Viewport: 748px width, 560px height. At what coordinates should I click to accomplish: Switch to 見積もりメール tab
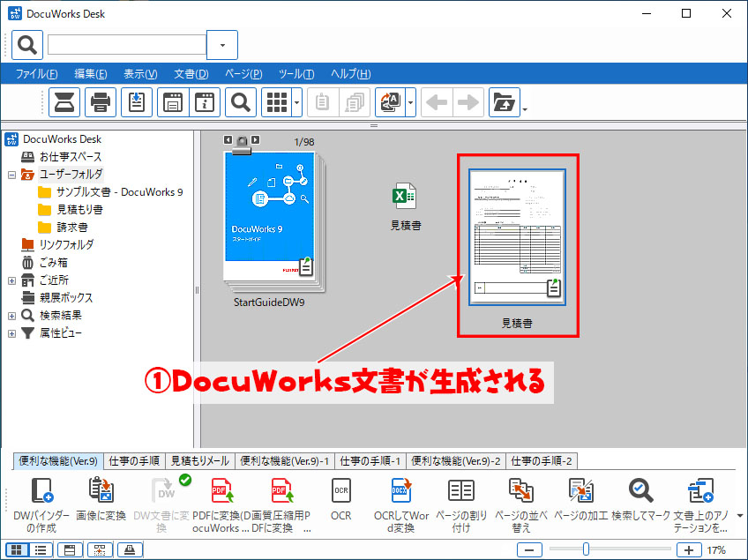pos(200,461)
